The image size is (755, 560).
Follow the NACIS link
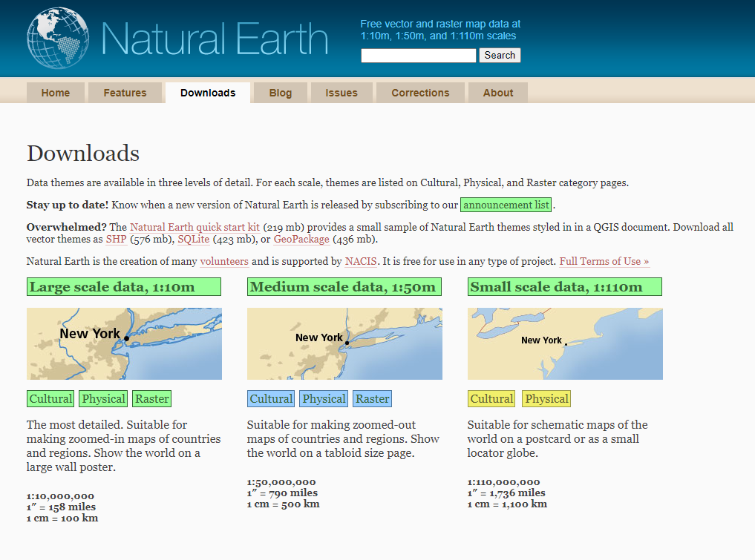(360, 261)
